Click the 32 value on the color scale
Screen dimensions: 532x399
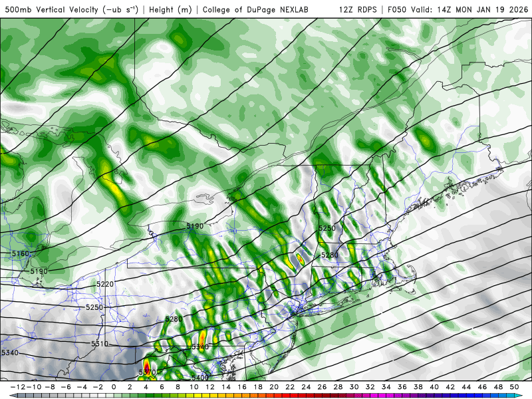click(370, 387)
